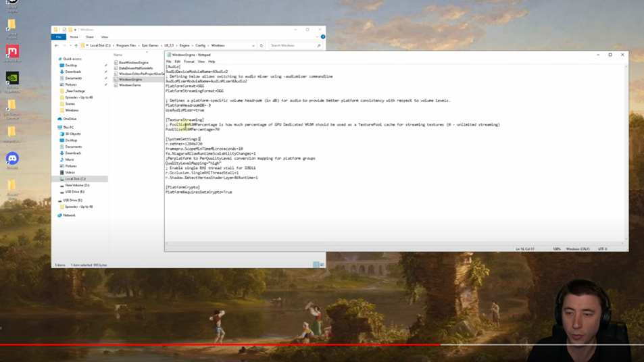Open Network in the navigation pane
The image size is (644, 362).
pos(66,215)
